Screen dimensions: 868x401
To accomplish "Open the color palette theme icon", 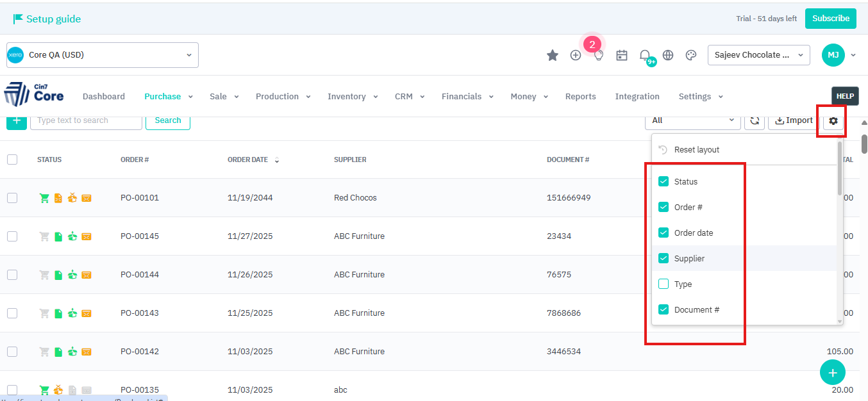I will [691, 55].
